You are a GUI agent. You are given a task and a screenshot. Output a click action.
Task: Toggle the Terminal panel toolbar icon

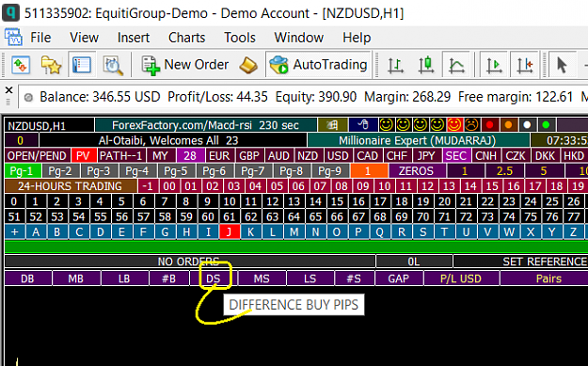82,65
